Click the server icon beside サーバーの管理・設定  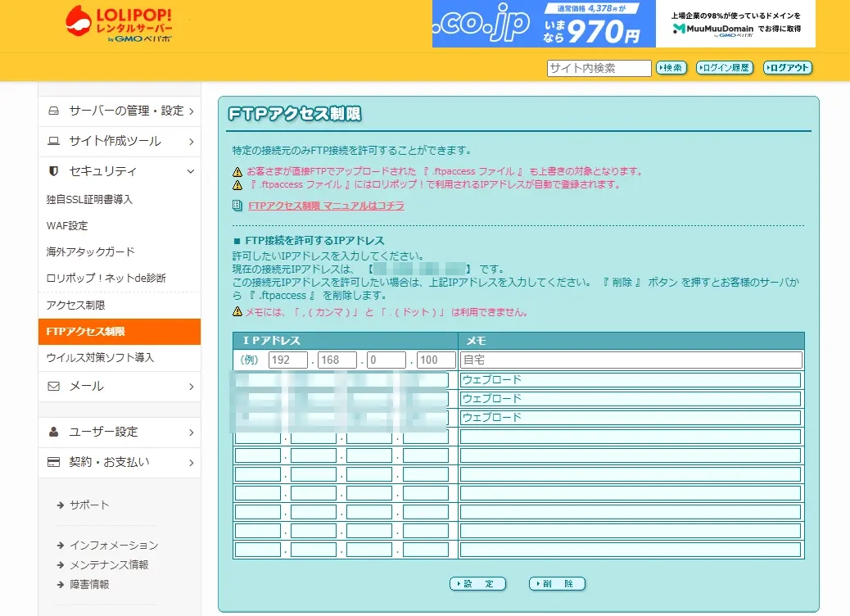tap(54, 111)
